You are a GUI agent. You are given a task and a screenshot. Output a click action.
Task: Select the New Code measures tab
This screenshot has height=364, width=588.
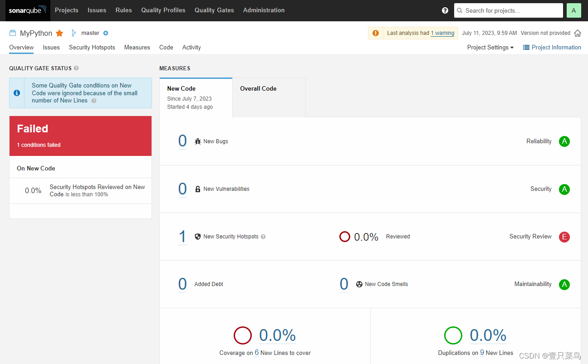(x=196, y=97)
